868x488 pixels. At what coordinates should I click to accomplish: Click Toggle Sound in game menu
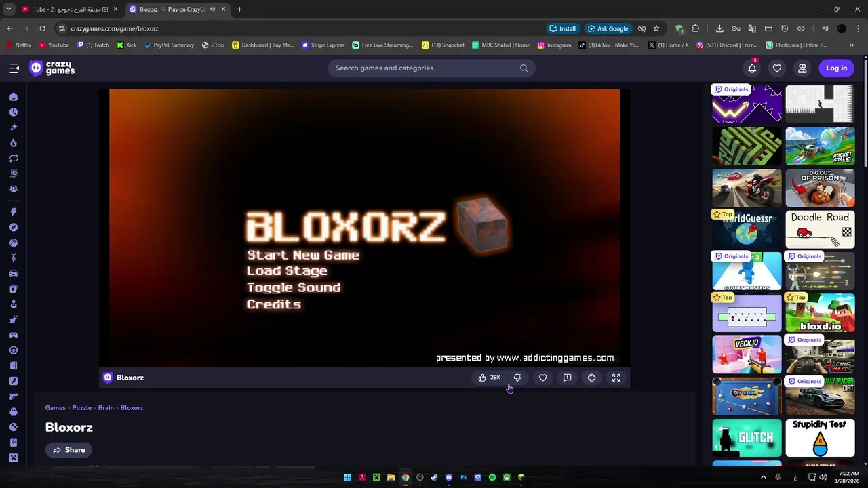[x=294, y=287]
